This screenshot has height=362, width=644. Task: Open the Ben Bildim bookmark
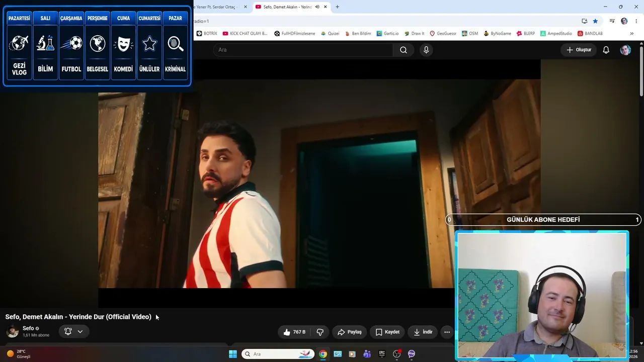point(358,34)
